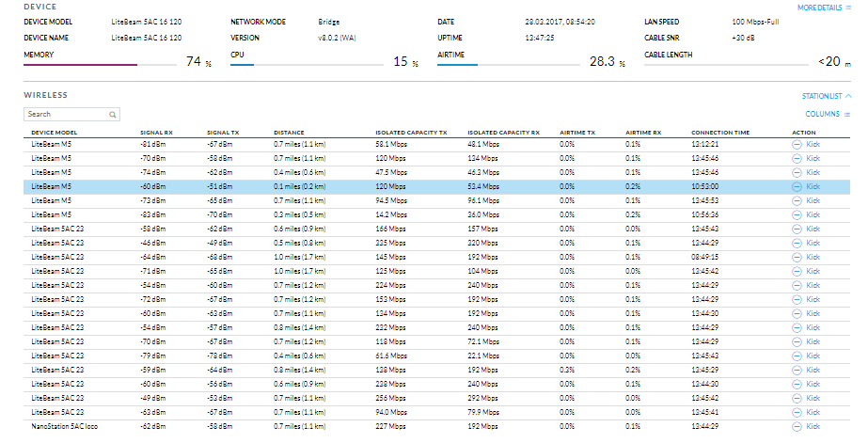Click kick icon for the 238 Mbps station
This screenshot has width=868, height=443.
[x=797, y=385]
